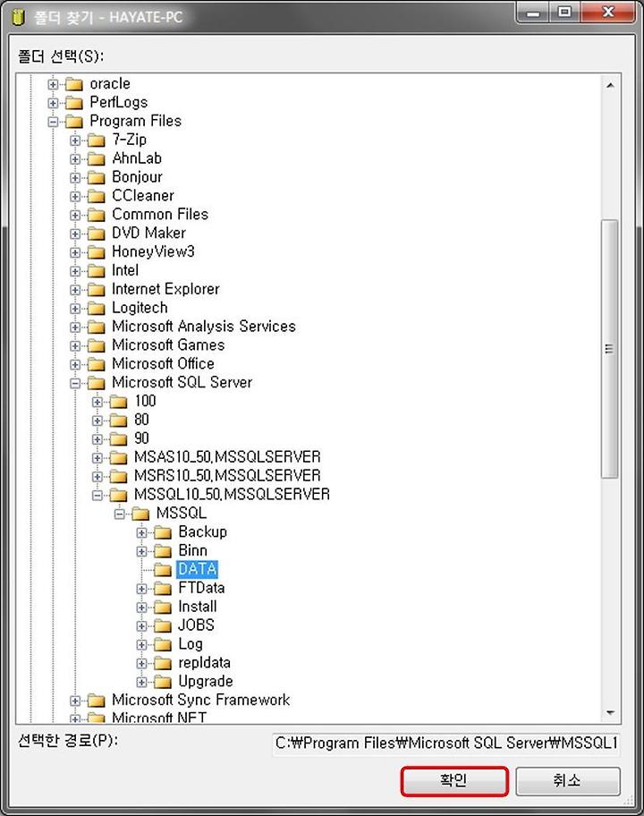Click the Upgrade folder icon
Viewport: 644px width, 816px height.
[164, 682]
